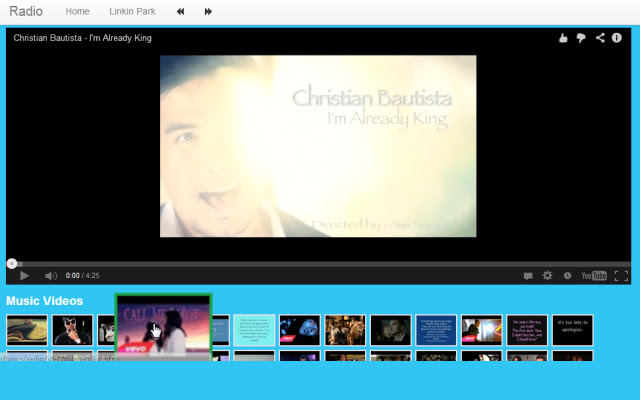Select the thumbnail of man in dark suit
This screenshot has height=400, width=640.
pos(391,330)
